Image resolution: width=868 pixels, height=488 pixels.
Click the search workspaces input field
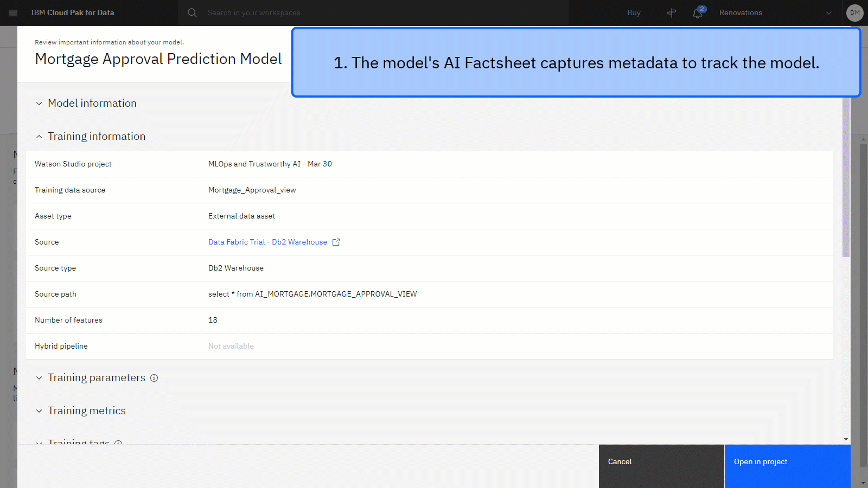tap(380, 13)
